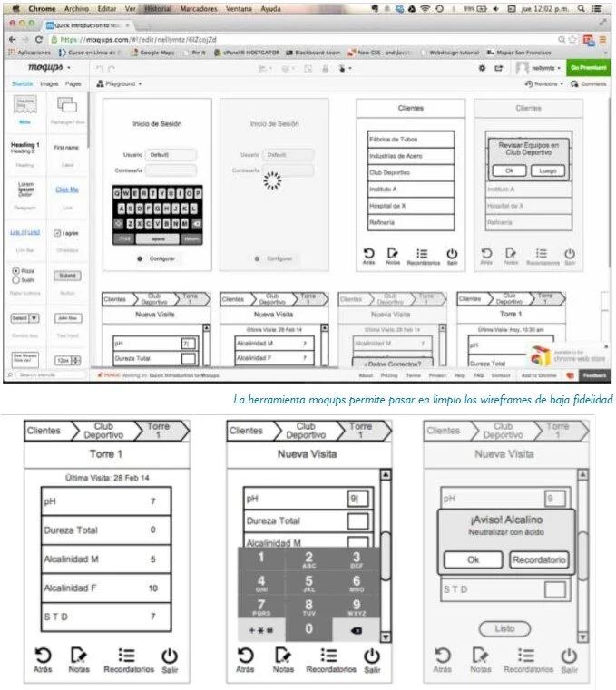Reload the moqups page

point(39,40)
